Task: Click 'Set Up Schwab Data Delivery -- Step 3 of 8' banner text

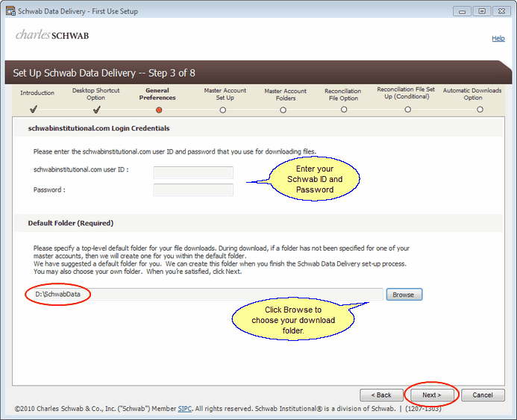Action: pyautogui.click(x=104, y=73)
